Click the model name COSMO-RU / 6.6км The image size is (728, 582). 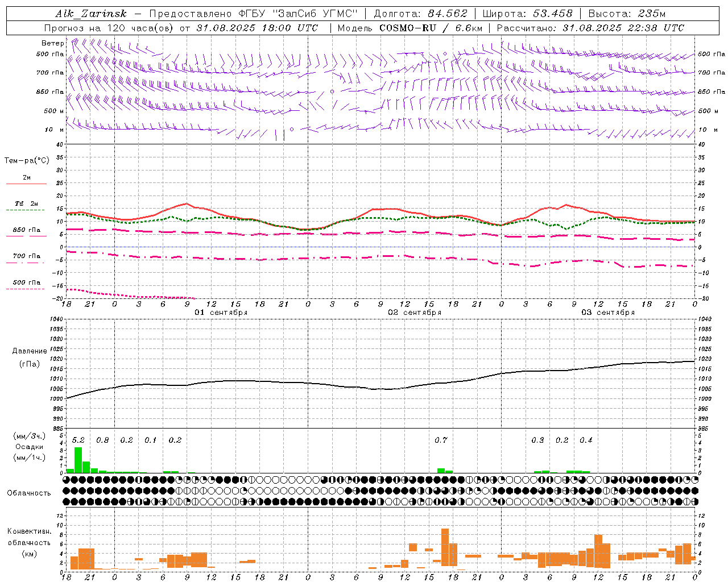(431, 28)
